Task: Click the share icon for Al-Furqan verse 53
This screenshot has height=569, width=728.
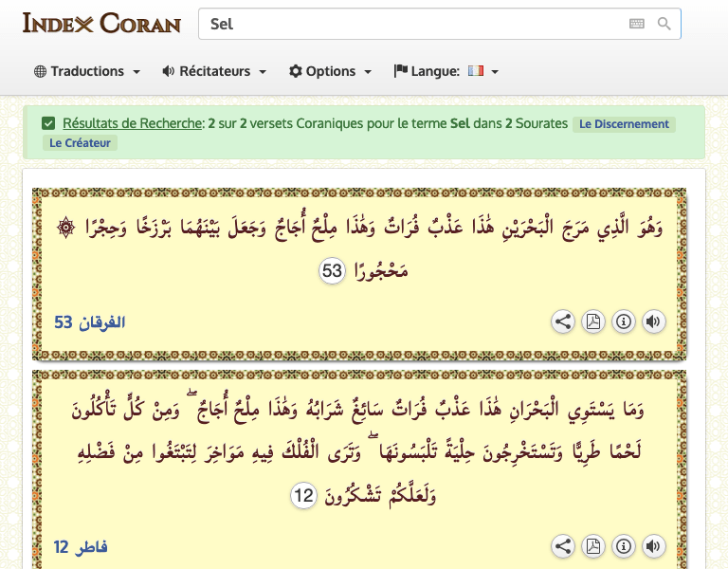Action: tap(563, 321)
